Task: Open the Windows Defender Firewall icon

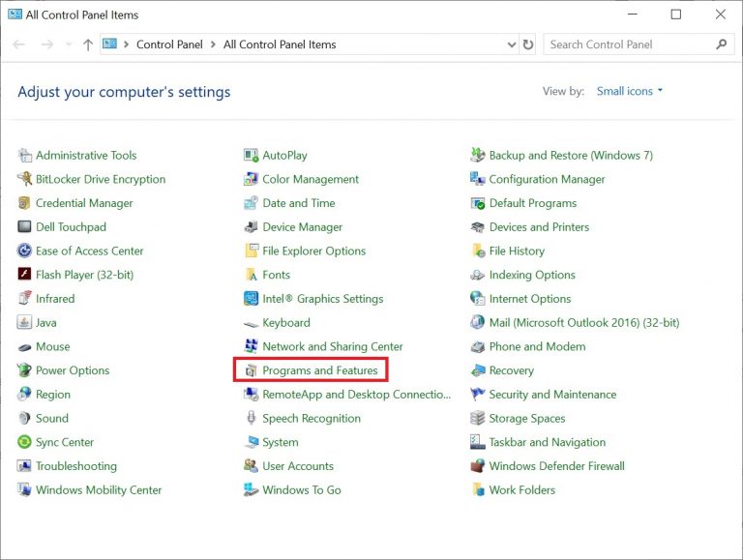Action: coord(478,466)
